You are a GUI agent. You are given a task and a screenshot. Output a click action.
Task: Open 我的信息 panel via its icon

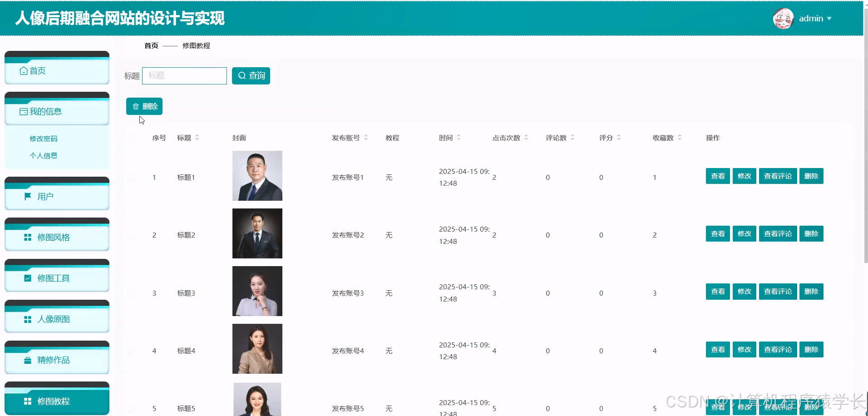click(23, 111)
